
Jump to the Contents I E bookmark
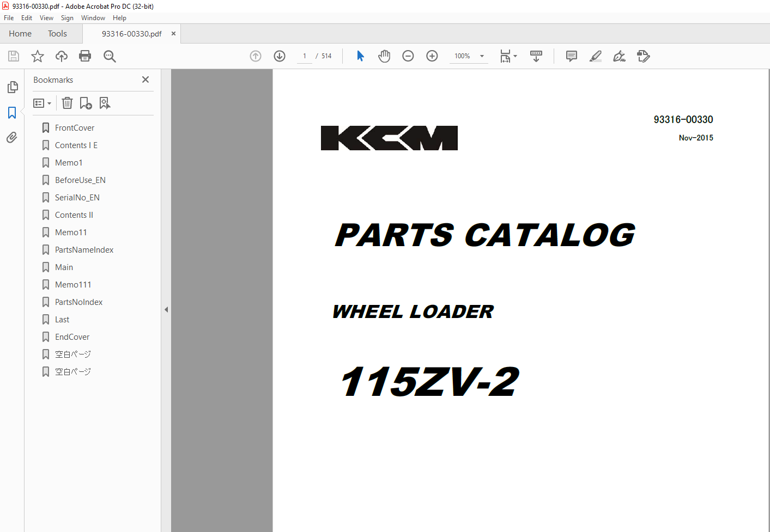coord(76,145)
